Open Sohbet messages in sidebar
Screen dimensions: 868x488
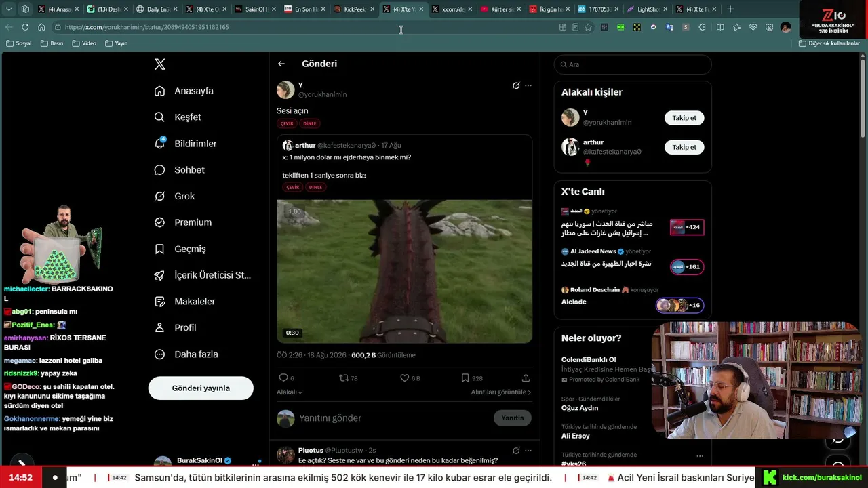pos(179,170)
